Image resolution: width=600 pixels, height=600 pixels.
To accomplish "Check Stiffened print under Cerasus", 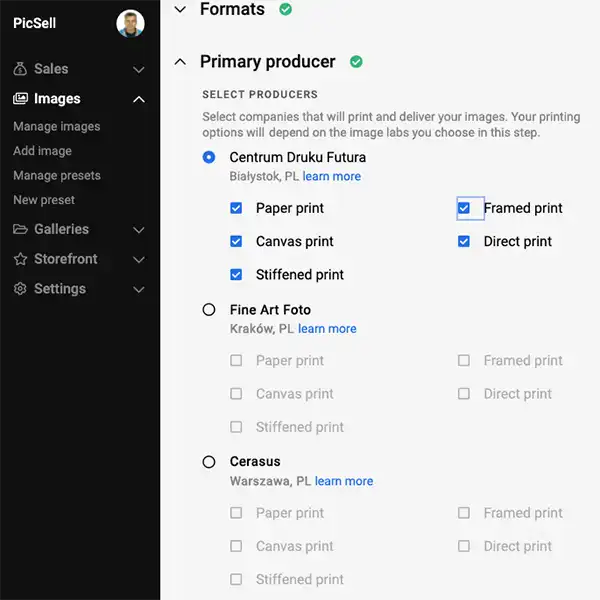I will point(236,579).
